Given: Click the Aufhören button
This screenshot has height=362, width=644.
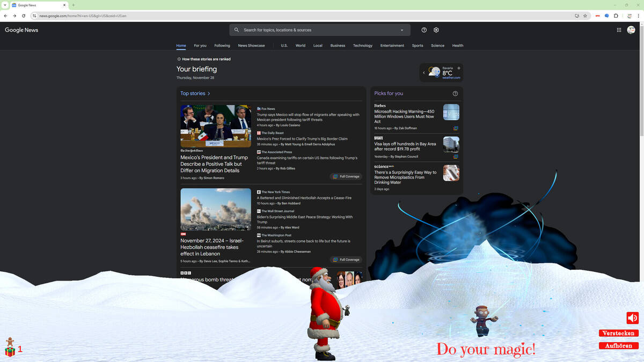Looking at the screenshot, I should pyautogui.click(x=619, y=346).
